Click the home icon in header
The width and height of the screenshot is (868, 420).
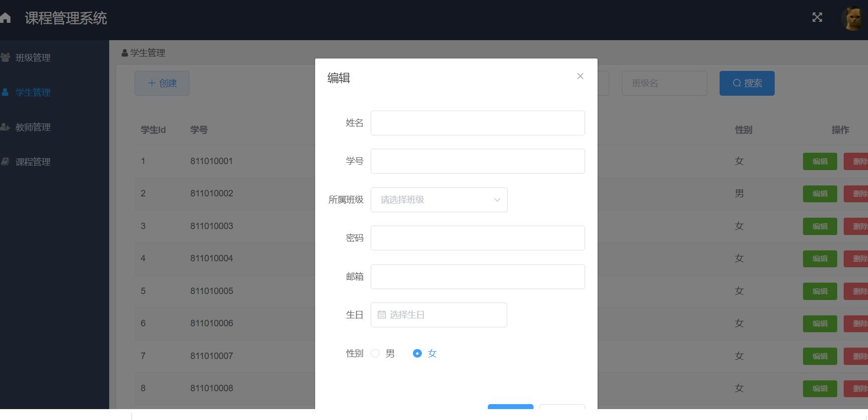click(5, 18)
